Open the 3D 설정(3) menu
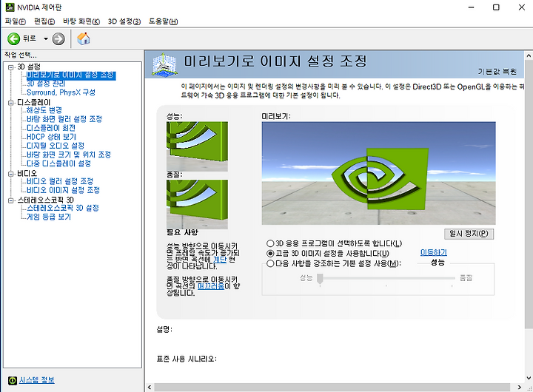This screenshot has height=392, width=533. click(x=124, y=21)
